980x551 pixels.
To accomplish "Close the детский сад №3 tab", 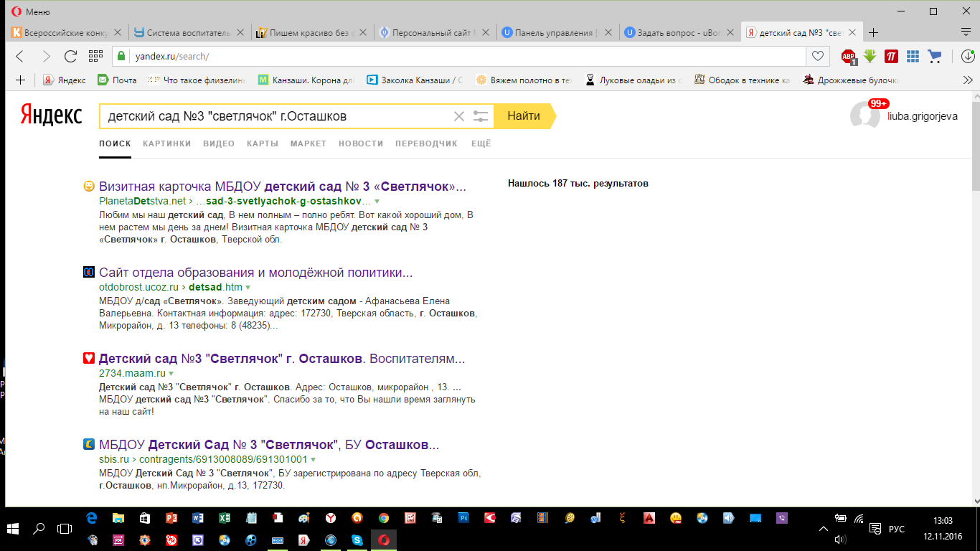I will 852,32.
